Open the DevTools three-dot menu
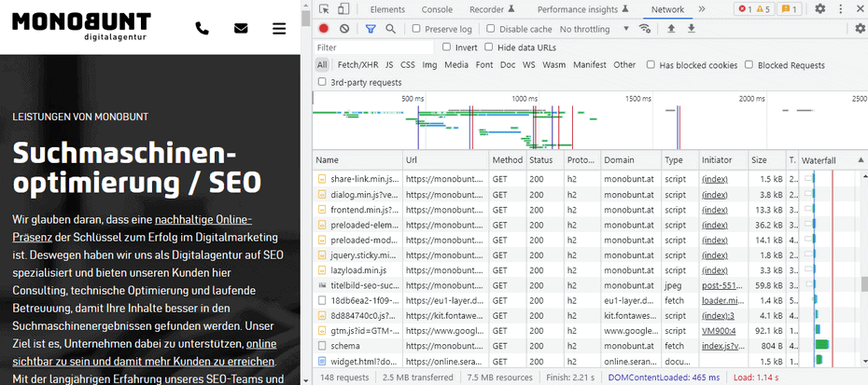 (x=841, y=8)
